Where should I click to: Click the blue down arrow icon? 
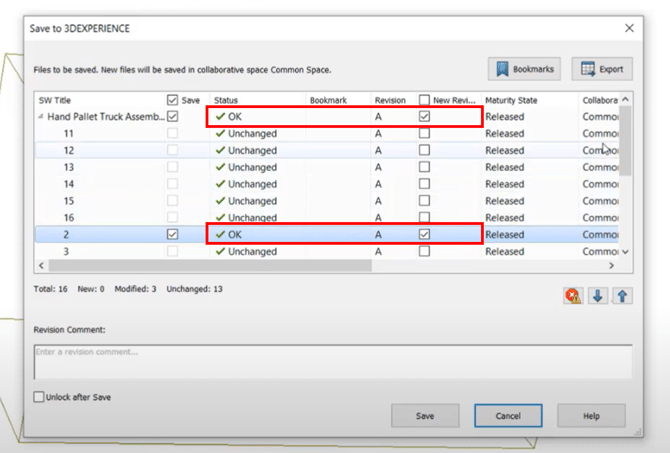click(x=597, y=295)
